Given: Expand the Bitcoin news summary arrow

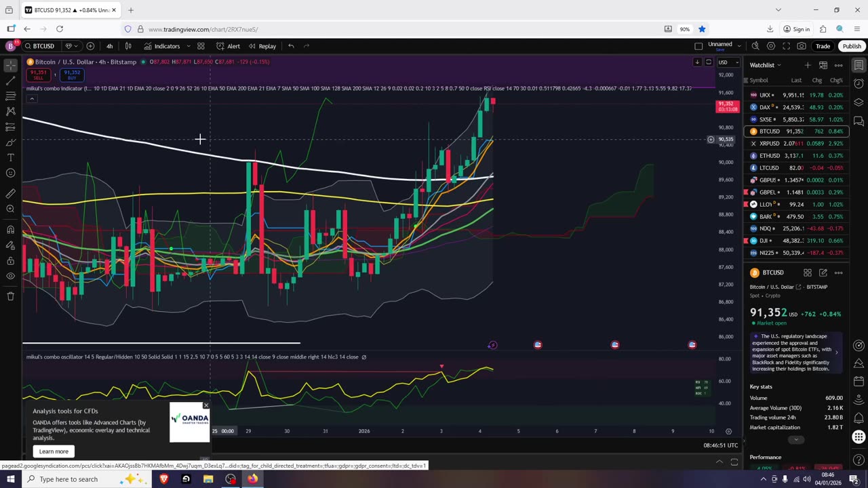Looking at the screenshot, I should point(836,352).
